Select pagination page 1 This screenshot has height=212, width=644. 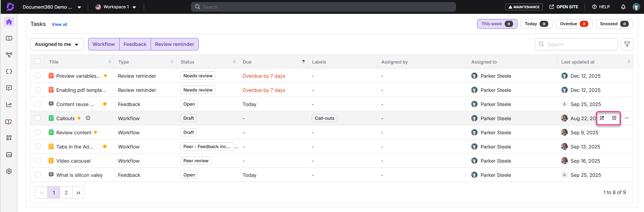(x=54, y=192)
